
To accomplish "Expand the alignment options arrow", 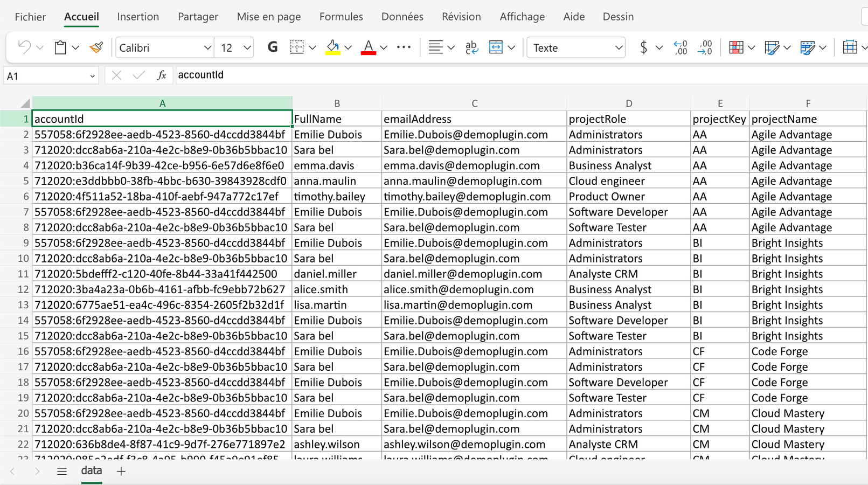I will pos(451,48).
